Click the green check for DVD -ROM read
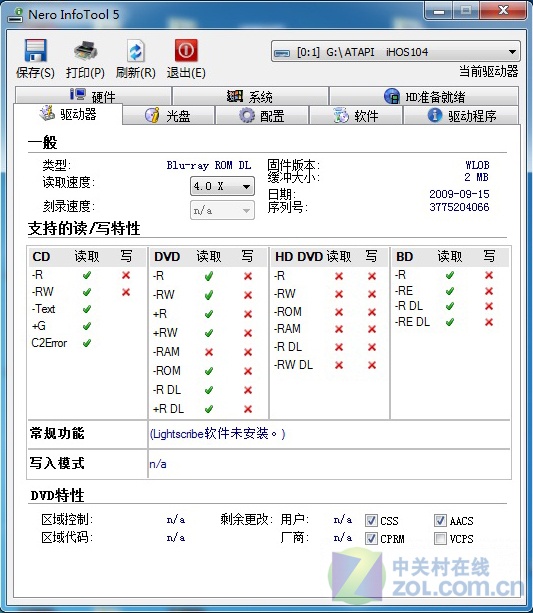 click(x=209, y=371)
